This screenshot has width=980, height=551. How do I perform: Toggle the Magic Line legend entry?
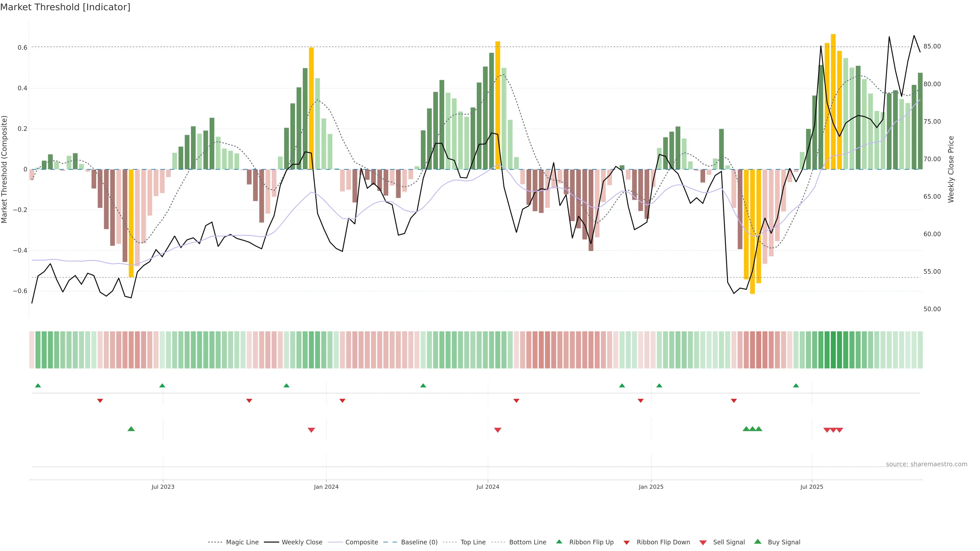242,542
